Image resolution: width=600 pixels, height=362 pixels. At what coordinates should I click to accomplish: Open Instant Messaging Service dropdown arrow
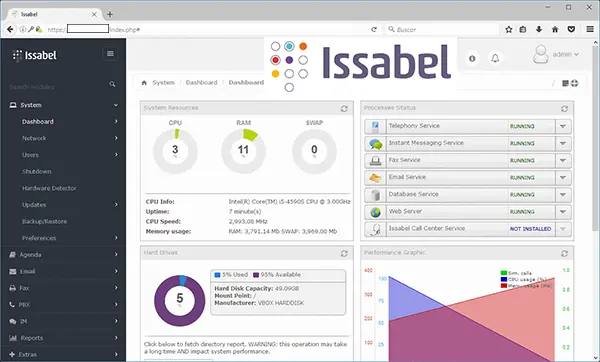(x=563, y=143)
